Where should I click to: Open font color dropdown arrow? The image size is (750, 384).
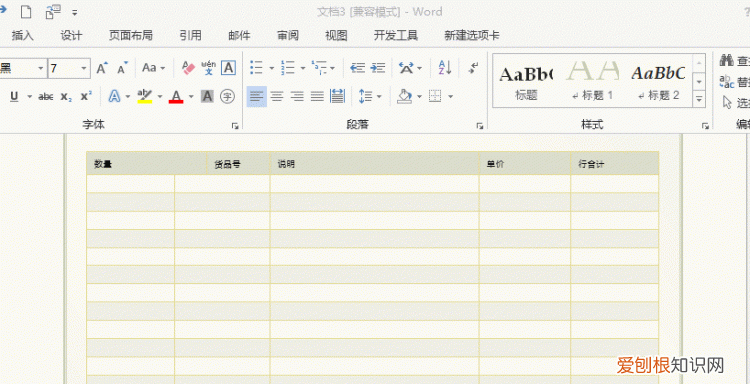point(191,97)
